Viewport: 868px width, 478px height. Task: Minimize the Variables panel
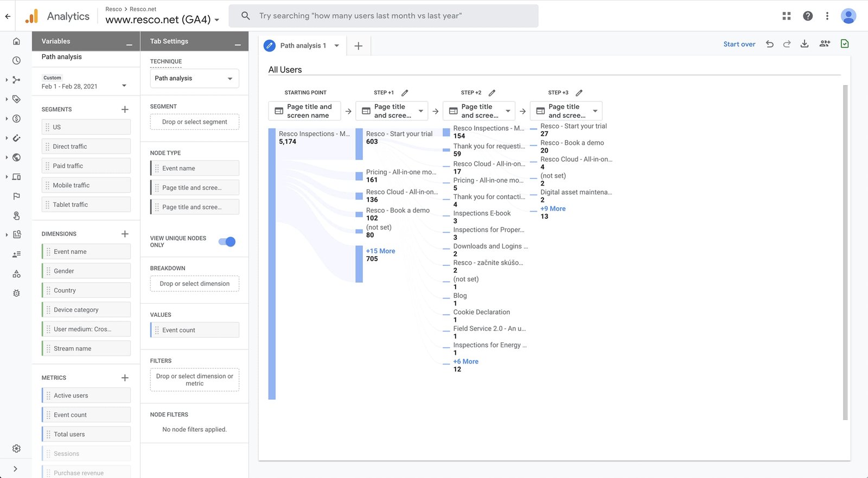pos(129,44)
